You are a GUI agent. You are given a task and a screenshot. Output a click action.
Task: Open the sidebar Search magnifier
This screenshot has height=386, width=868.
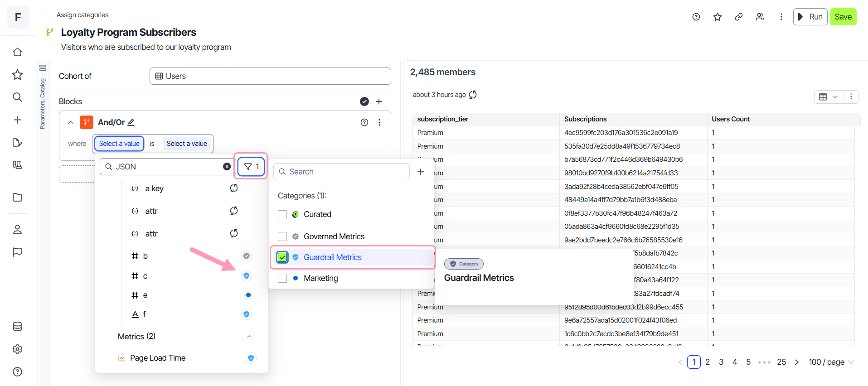17,97
